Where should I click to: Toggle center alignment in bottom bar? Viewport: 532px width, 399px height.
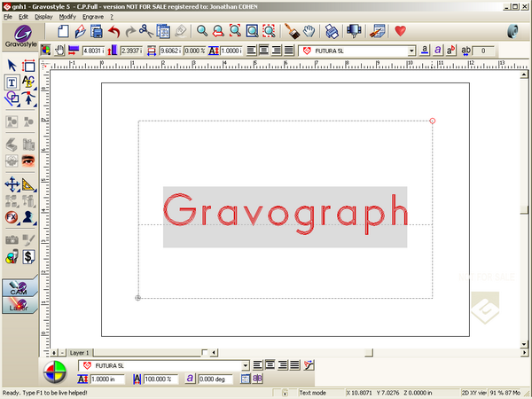click(270, 365)
